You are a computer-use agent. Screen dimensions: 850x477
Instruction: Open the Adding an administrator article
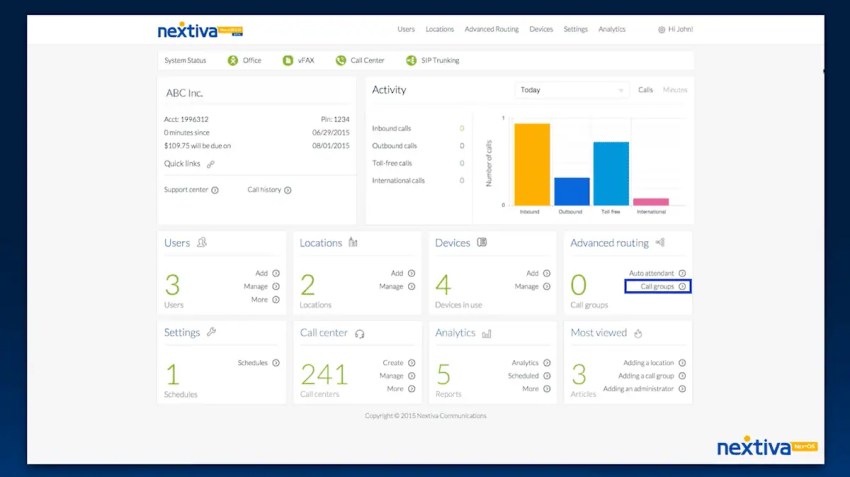[x=645, y=389]
